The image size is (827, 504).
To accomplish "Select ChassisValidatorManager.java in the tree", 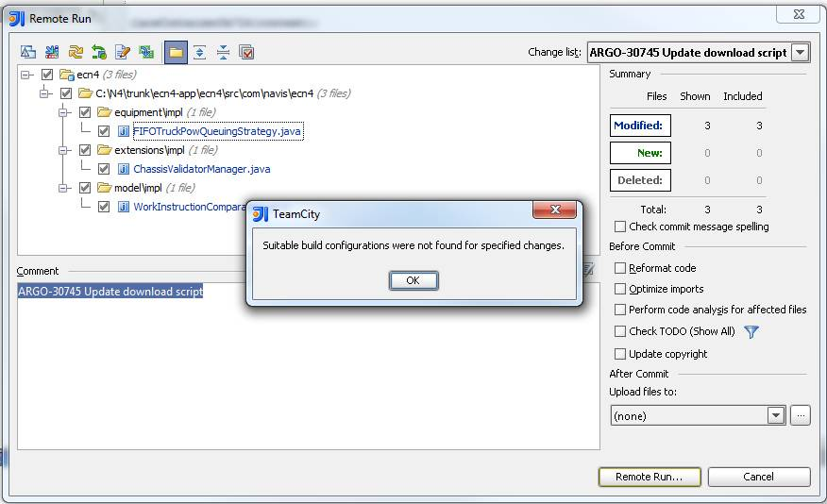I will point(201,169).
